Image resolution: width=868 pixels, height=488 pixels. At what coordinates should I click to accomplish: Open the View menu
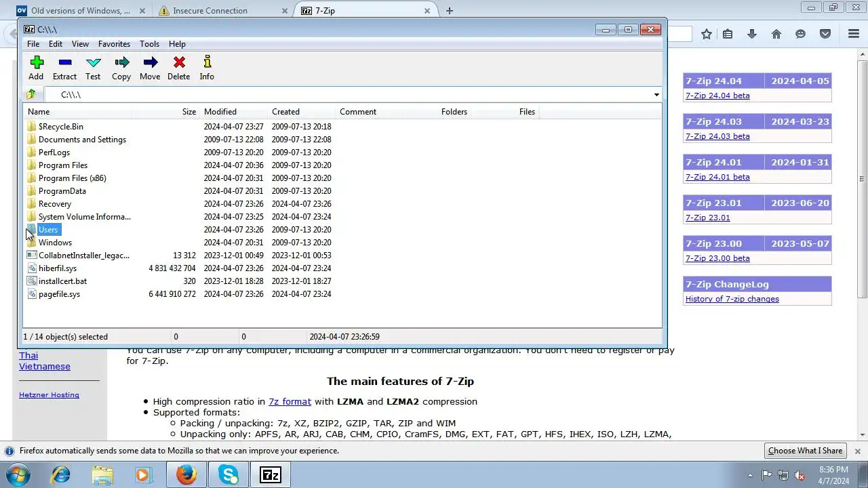tap(80, 44)
